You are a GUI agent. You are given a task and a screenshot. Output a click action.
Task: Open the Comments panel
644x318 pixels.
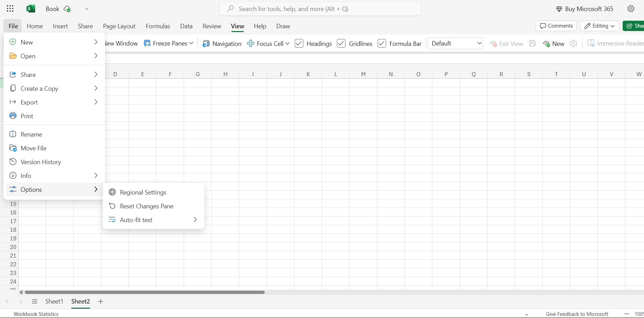[x=556, y=26]
